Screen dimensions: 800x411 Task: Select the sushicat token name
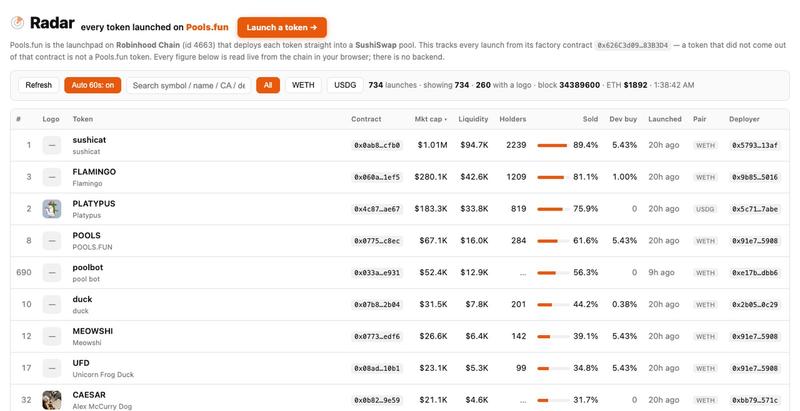coord(89,140)
